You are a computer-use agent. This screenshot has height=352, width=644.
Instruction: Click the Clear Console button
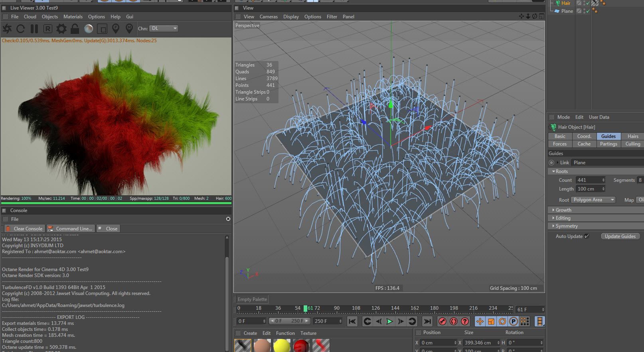pyautogui.click(x=24, y=229)
